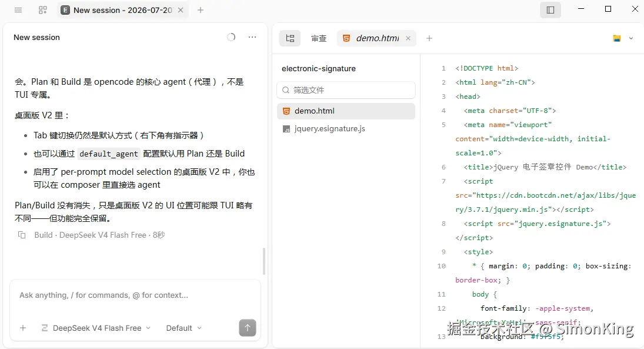Click the electronic-signature project title
The image size is (644, 349).
319,69
